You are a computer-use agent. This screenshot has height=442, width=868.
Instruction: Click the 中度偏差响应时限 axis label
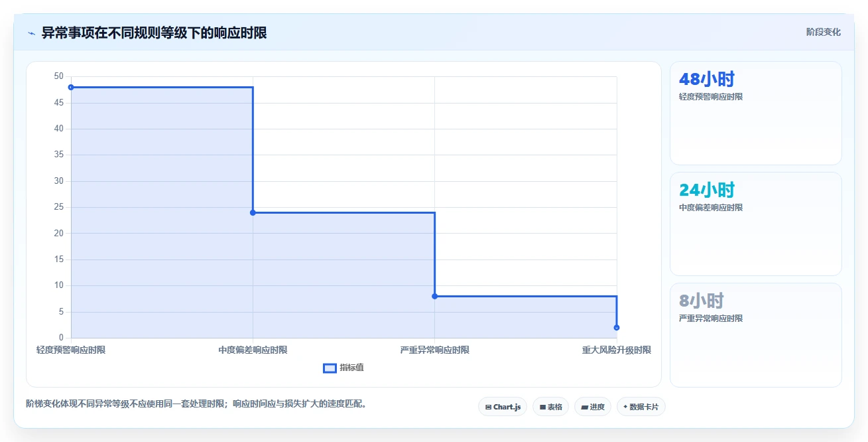coord(253,350)
